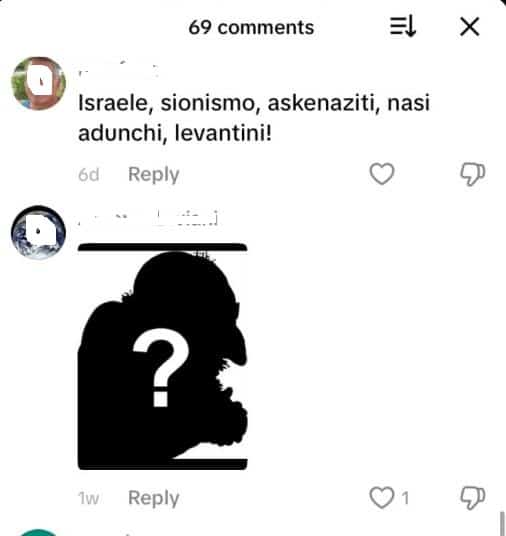Image resolution: width=506 pixels, height=536 pixels.
Task: Open the Earth-globe profile avatar
Action: tap(38, 232)
